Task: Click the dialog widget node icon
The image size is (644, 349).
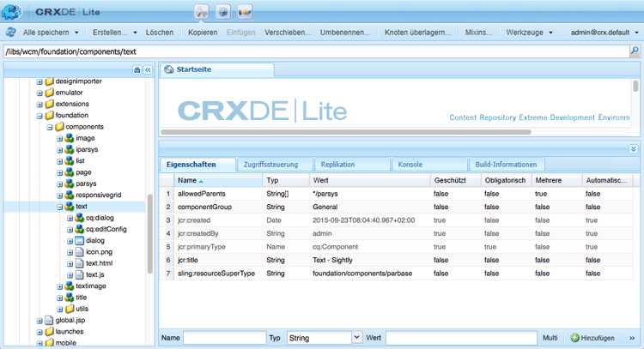Action: pyautogui.click(x=79, y=241)
